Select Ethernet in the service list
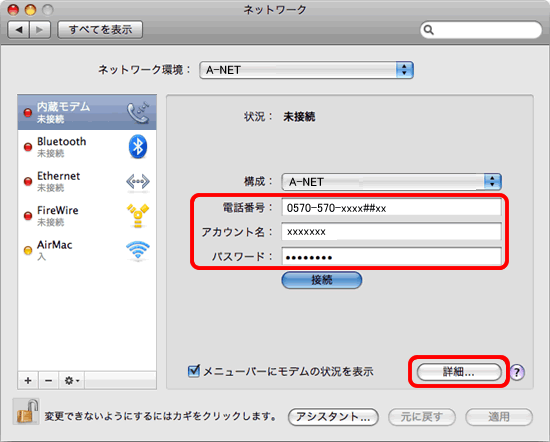The height and width of the screenshot is (442, 550). click(x=87, y=181)
